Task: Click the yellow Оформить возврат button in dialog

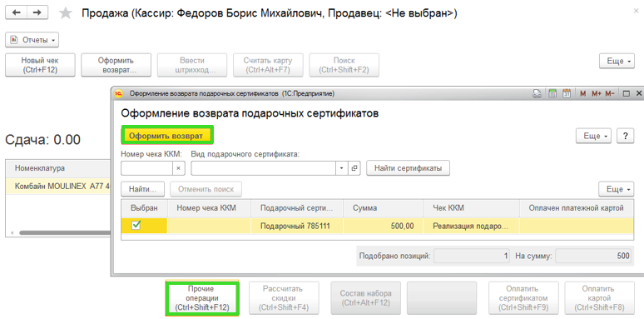Action: pos(167,136)
